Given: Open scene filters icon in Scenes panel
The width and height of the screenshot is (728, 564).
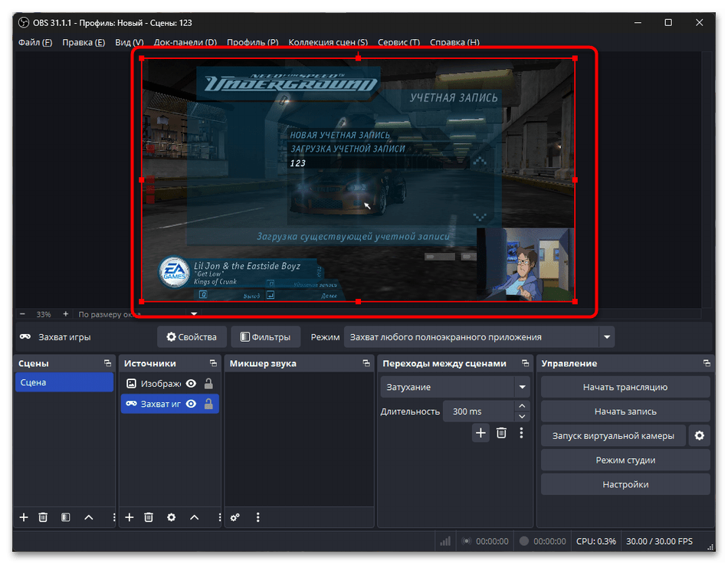Looking at the screenshot, I should point(65,517).
